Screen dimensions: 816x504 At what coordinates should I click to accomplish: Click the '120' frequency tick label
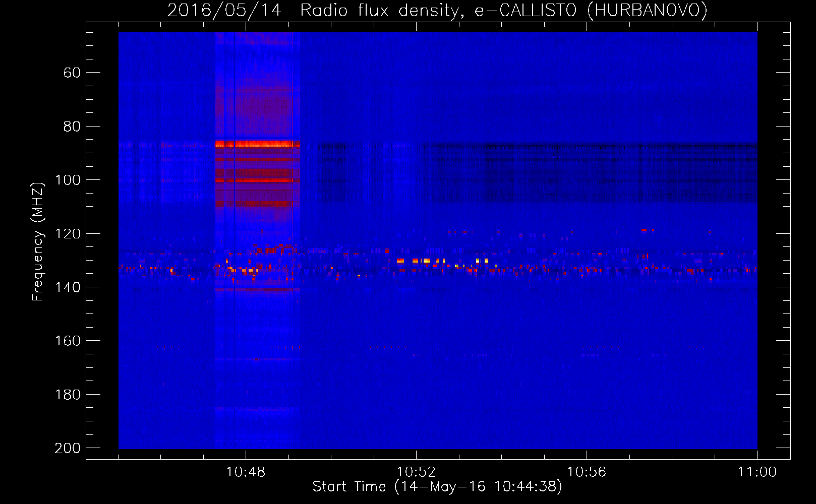click(x=68, y=234)
